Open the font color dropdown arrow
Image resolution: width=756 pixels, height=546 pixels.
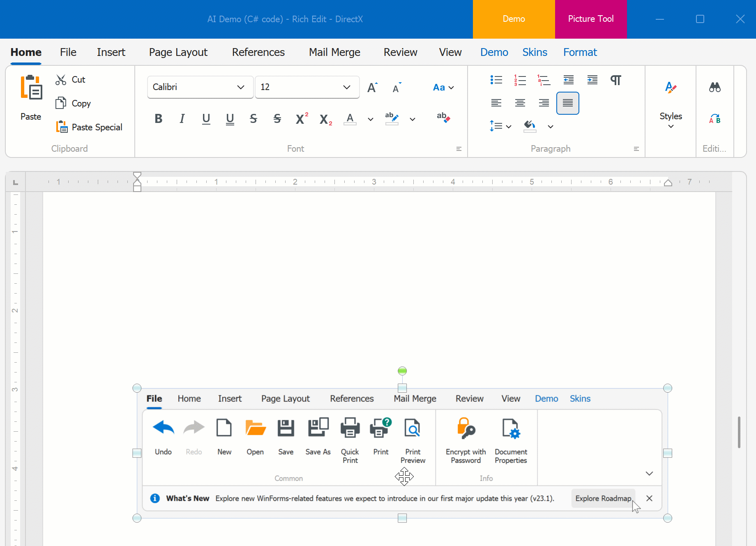[370, 119]
